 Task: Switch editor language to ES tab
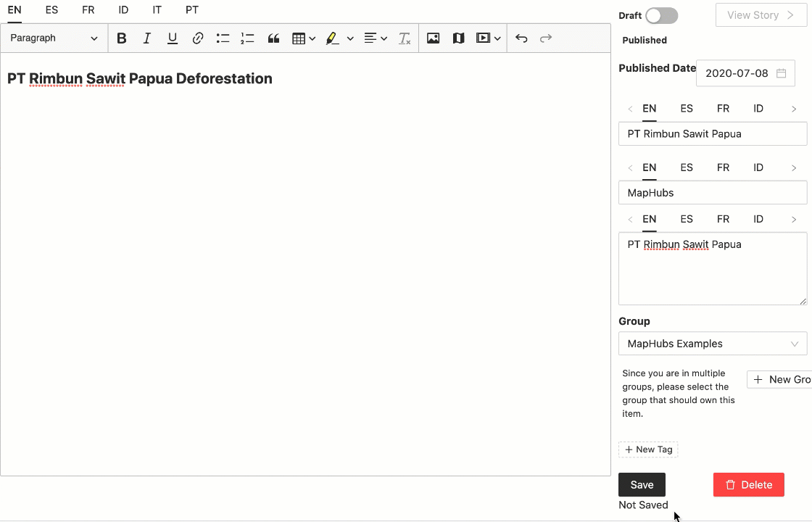point(51,10)
